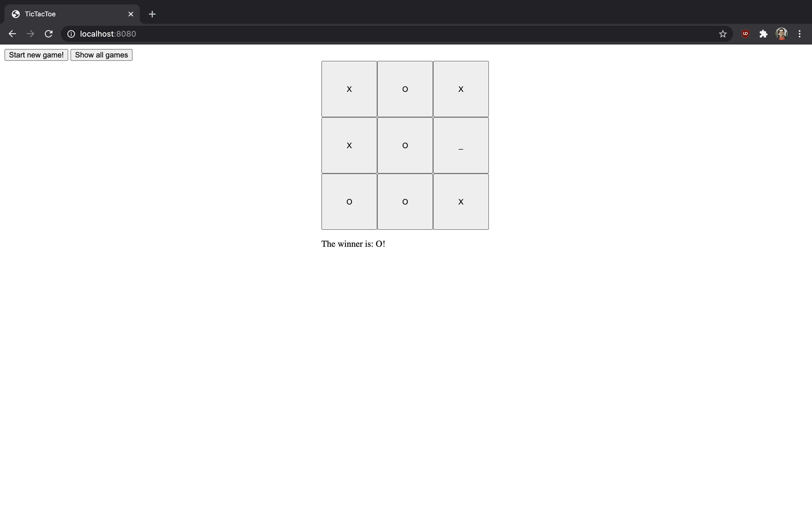Image resolution: width=812 pixels, height=507 pixels.
Task: Click the top-center O cell
Action: (405, 89)
